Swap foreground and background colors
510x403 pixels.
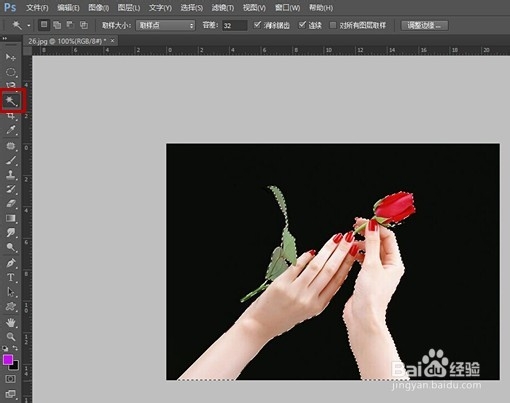[x=15, y=348]
